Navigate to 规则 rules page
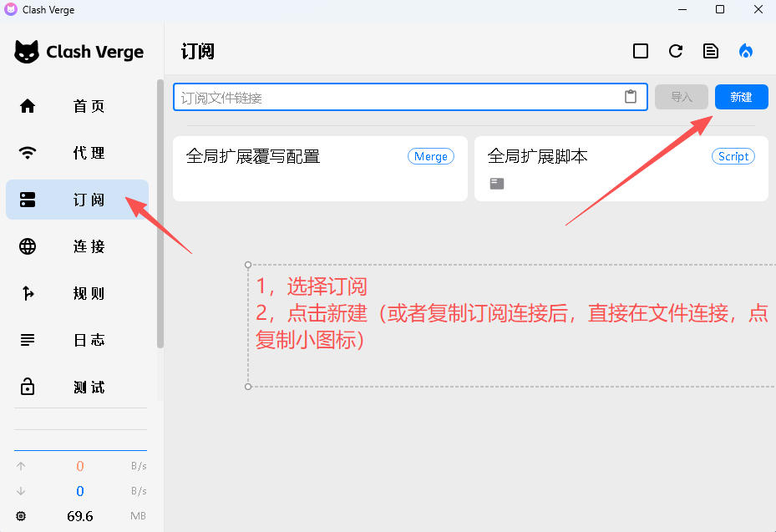The height and width of the screenshot is (532, 776). [x=77, y=293]
